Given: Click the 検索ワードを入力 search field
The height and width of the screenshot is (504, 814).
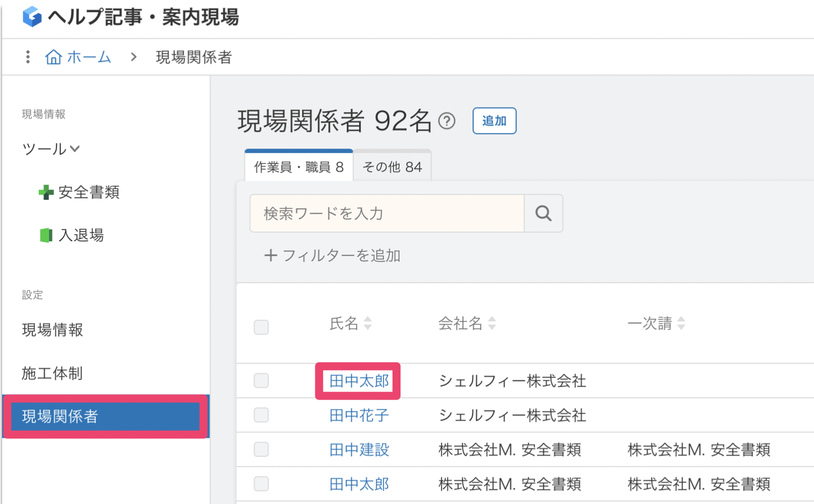Looking at the screenshot, I should click(387, 213).
